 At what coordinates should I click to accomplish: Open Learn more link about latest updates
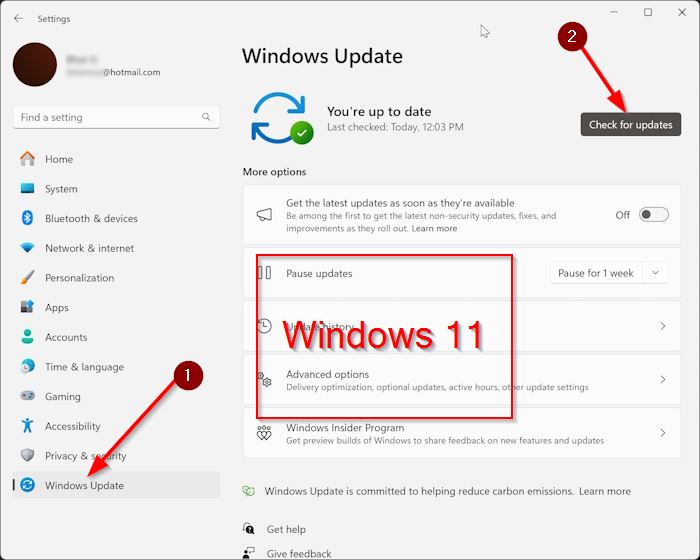[x=434, y=228]
